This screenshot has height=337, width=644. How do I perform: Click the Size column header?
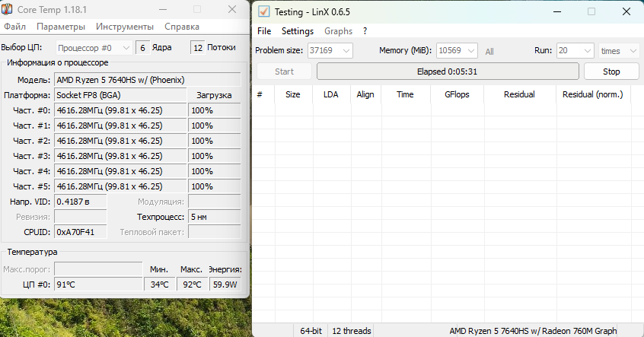click(293, 94)
